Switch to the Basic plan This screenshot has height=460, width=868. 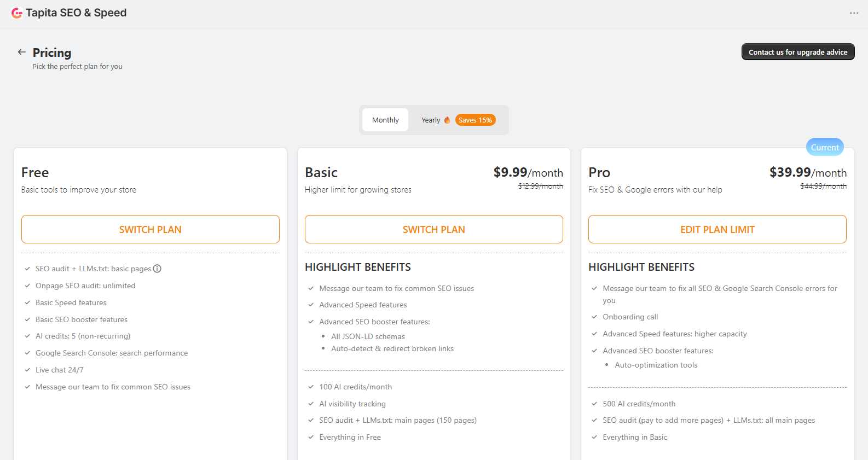pos(434,229)
